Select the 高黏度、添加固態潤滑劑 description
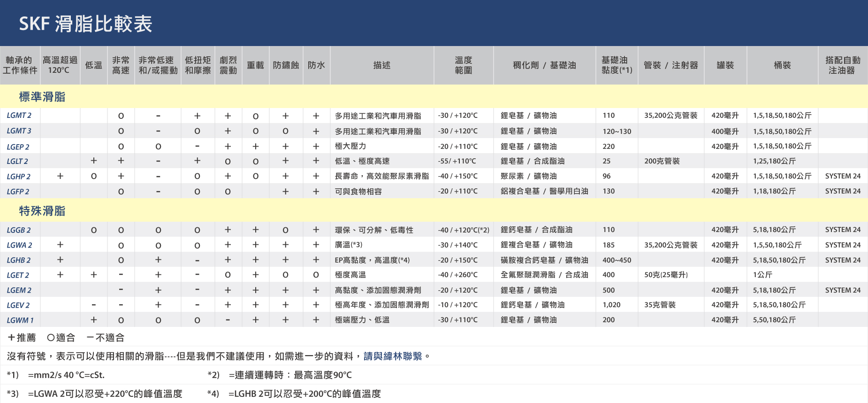Image resolution: width=868 pixels, height=403 pixels. click(378, 290)
